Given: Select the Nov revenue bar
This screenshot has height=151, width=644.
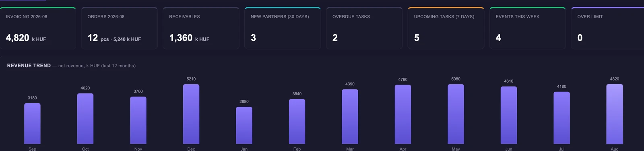Looking at the screenshot, I should 138,120.
